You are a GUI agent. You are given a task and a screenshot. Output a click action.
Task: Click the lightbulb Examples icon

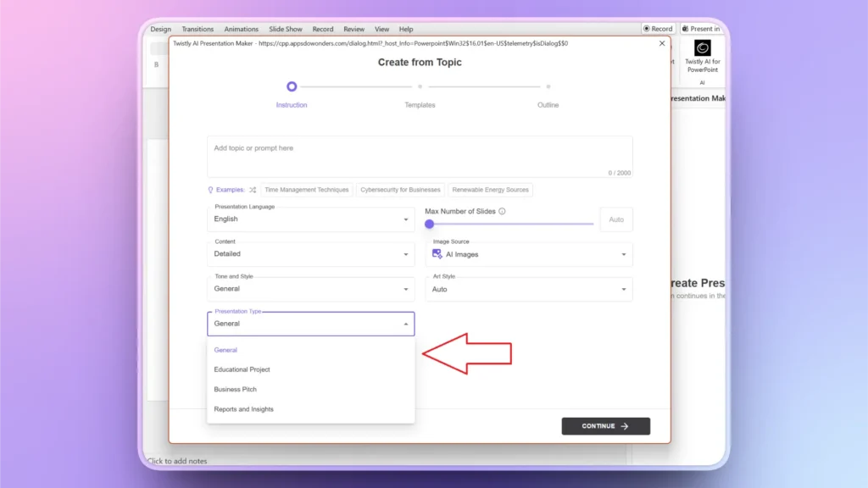click(x=210, y=190)
